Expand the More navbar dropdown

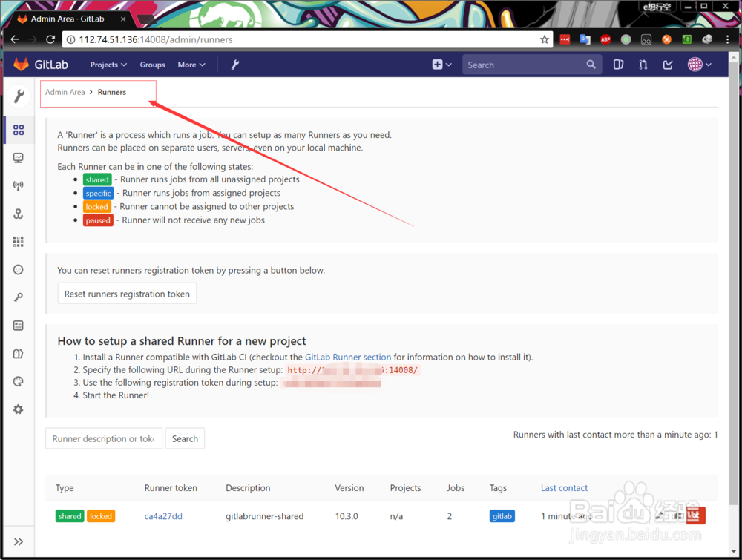191,65
